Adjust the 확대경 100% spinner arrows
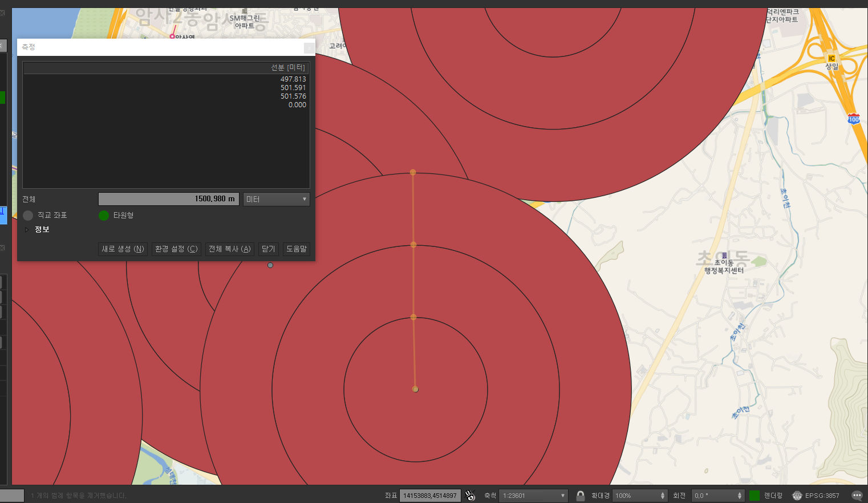 coord(663,496)
